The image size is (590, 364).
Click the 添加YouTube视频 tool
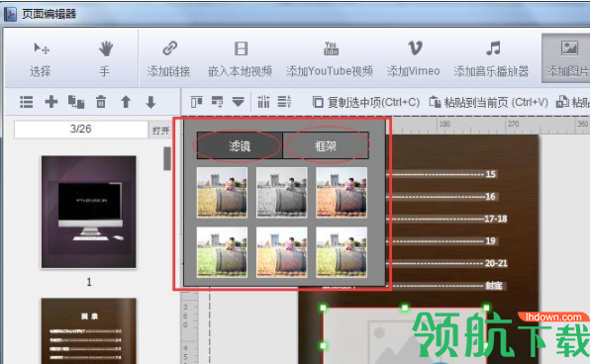(x=330, y=58)
